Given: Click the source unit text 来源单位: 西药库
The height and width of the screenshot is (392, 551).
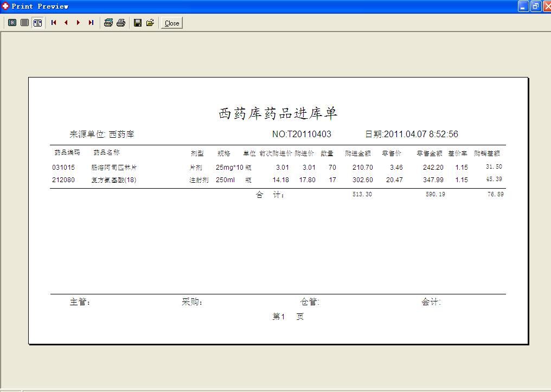Looking at the screenshot, I should [102, 134].
